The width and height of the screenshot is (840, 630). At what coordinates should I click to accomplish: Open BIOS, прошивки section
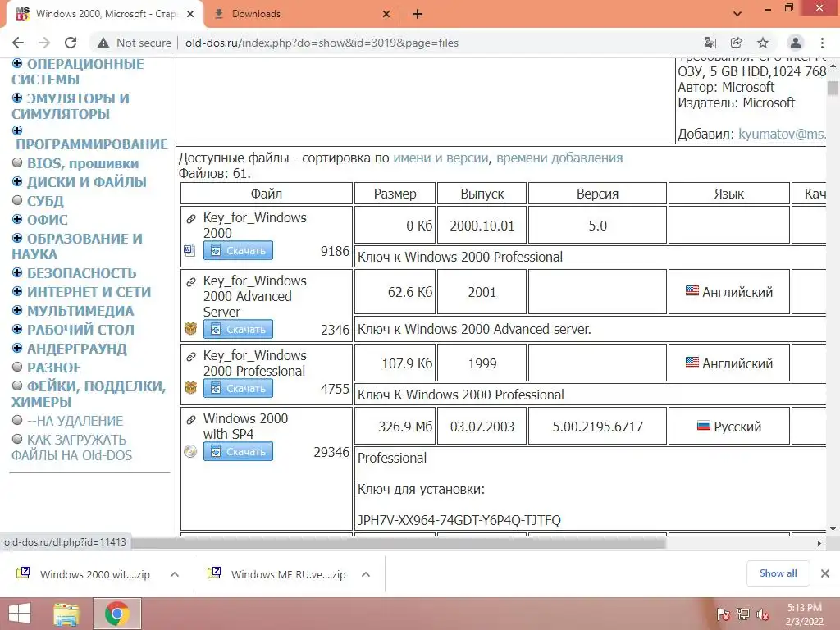click(x=83, y=163)
